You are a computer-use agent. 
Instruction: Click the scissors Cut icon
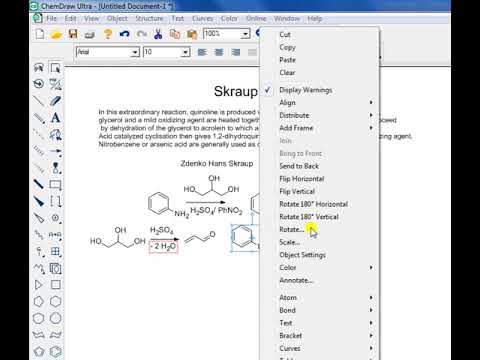pyautogui.click(x=158, y=34)
